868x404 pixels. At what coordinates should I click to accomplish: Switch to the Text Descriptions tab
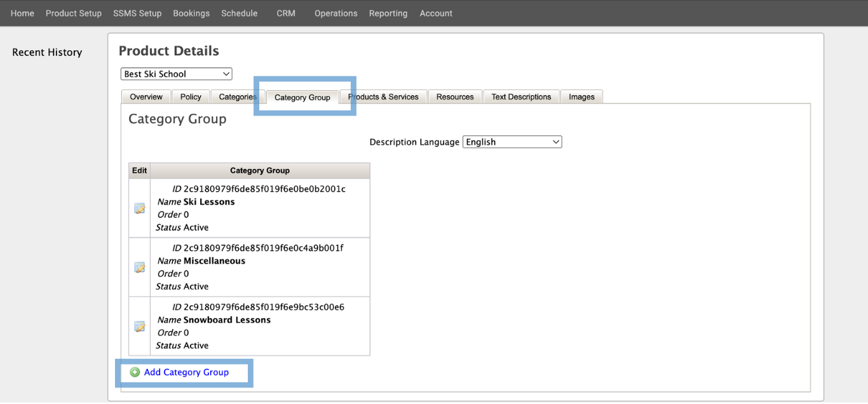[x=521, y=97]
